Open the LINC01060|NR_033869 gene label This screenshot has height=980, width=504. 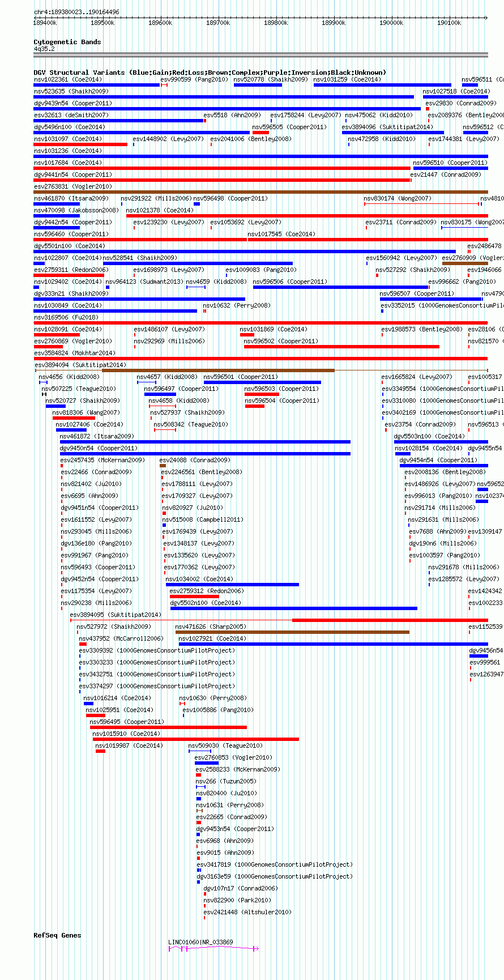point(200,942)
